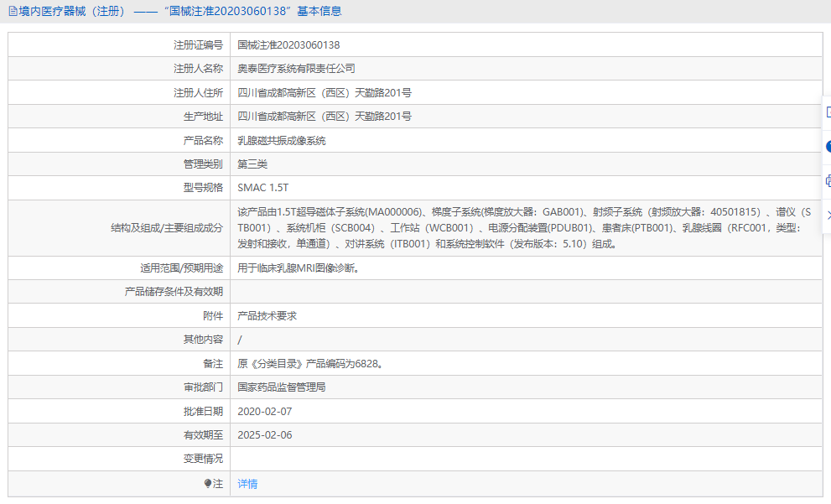Click the expiry date 2025-02-06
The height and width of the screenshot is (504, 831).
[265, 435]
